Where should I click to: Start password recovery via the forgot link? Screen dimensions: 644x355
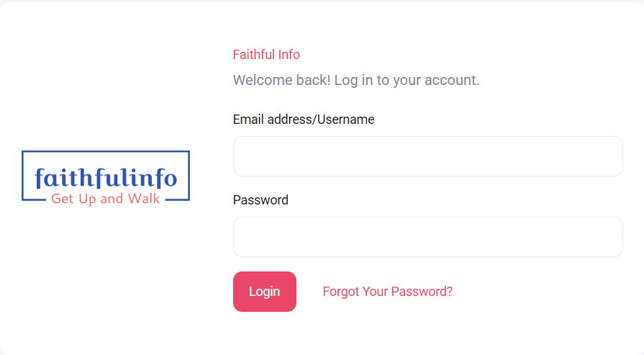pos(387,292)
